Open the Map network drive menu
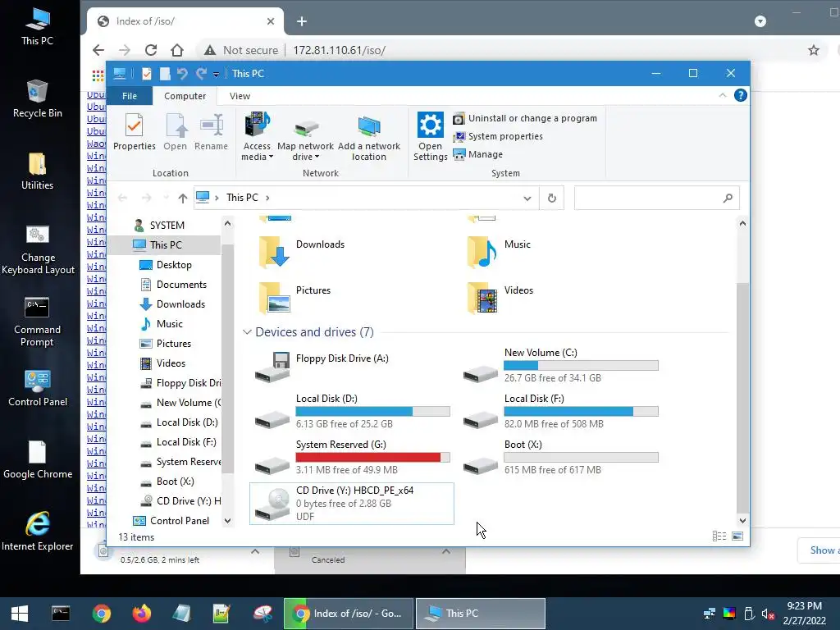This screenshot has width=840, height=630. coord(305,137)
